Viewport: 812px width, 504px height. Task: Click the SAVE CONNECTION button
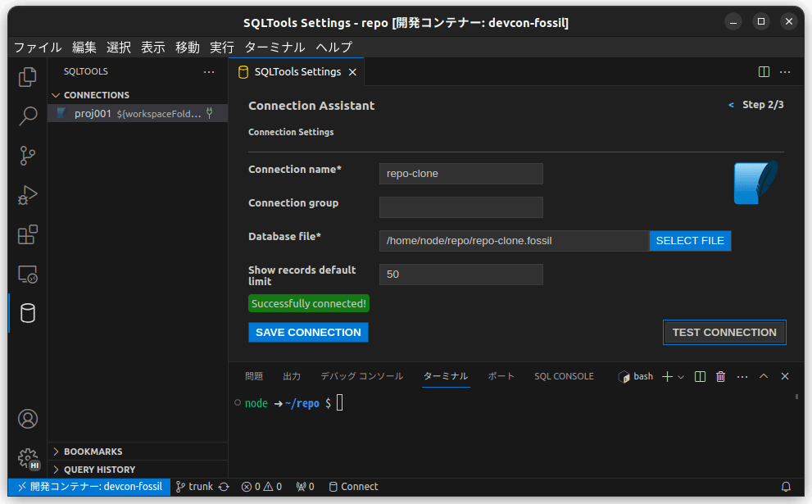point(308,332)
